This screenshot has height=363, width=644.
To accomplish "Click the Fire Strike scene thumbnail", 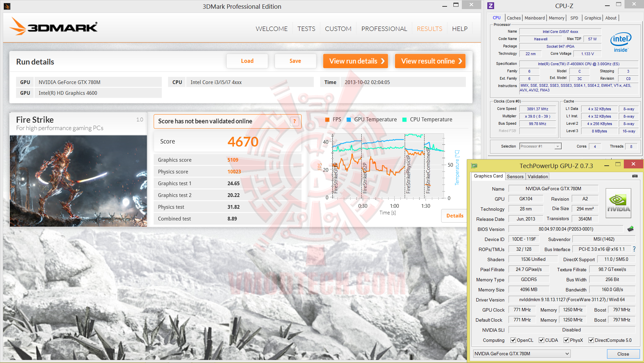I will 78,181.
